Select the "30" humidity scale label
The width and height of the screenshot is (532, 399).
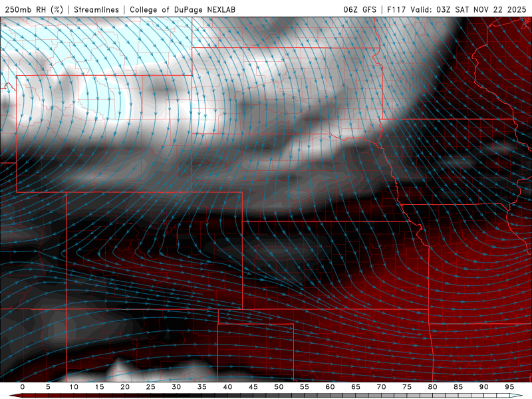click(176, 387)
